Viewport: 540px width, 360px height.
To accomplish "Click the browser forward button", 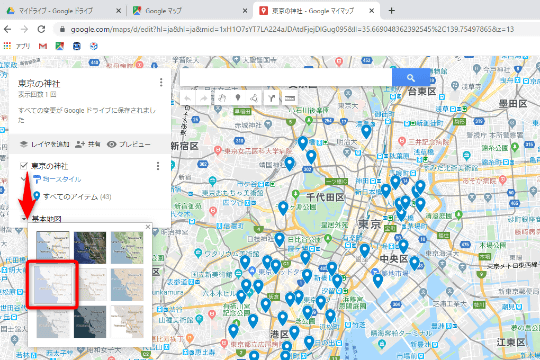I will [24, 29].
